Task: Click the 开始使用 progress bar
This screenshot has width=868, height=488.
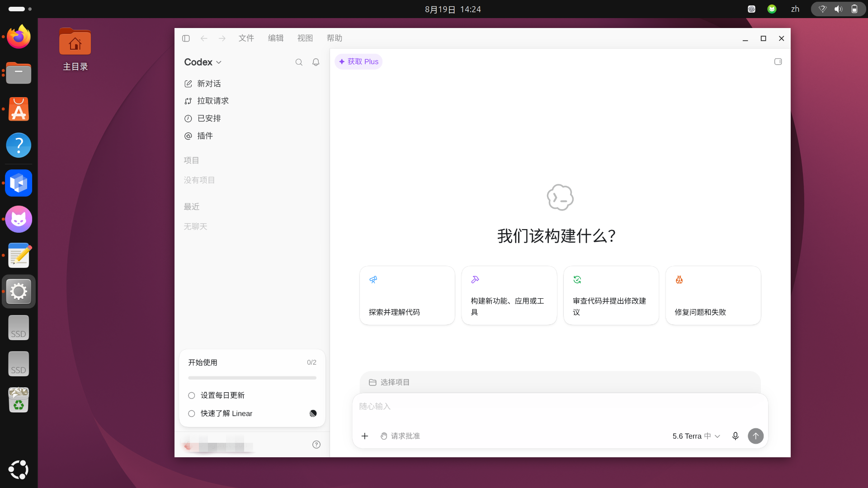Action: 252,378
